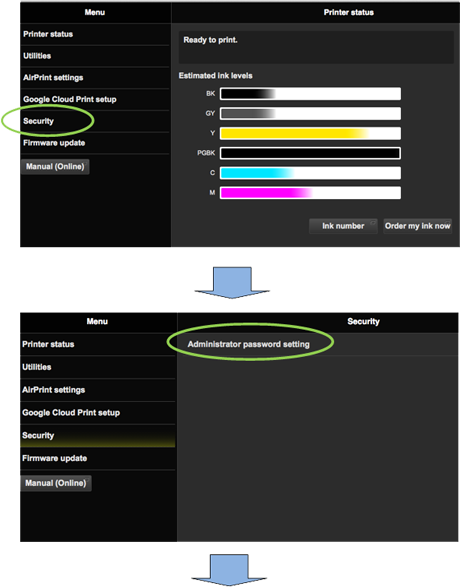
Task: Select Firmware update in bottom menu
Action: (98, 459)
